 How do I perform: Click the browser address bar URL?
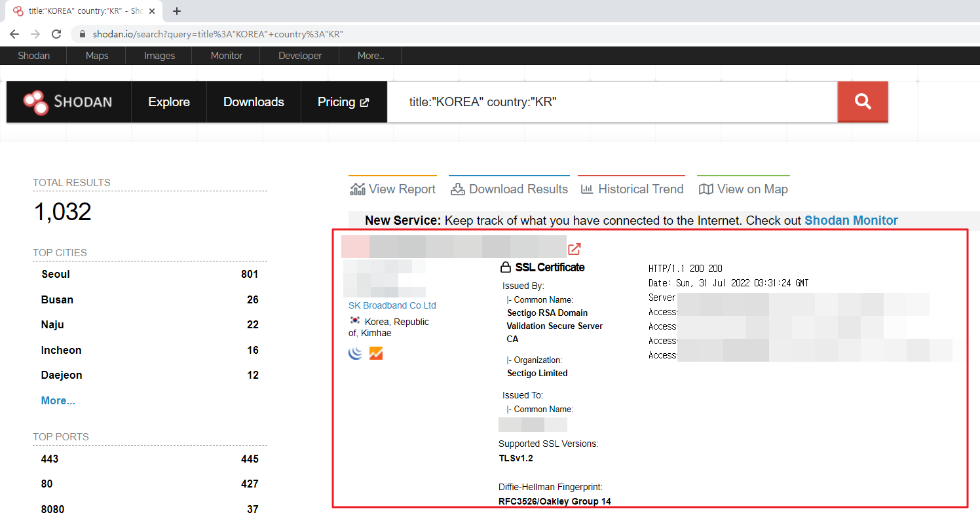[x=218, y=34]
